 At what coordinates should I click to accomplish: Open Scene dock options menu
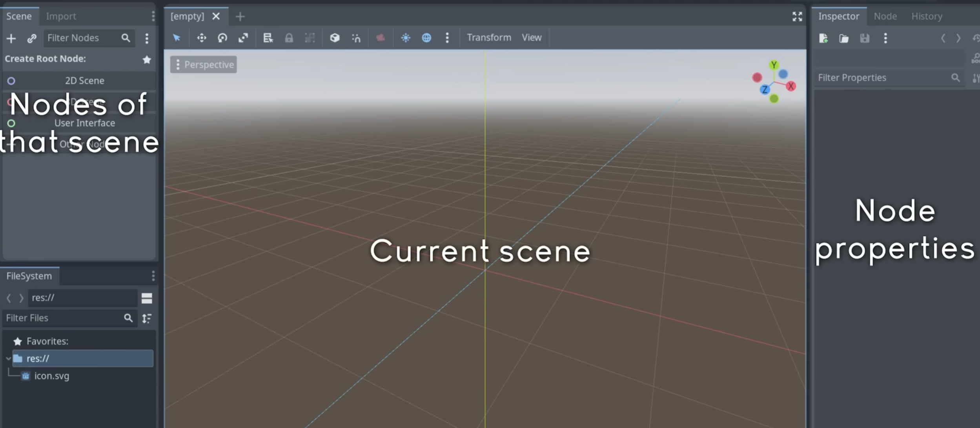153,16
